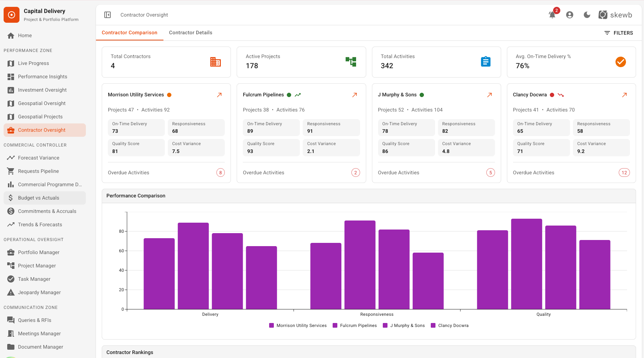Click the Fulcrum Pipelines Responsiveness bar
644x358 pixels.
click(360, 265)
